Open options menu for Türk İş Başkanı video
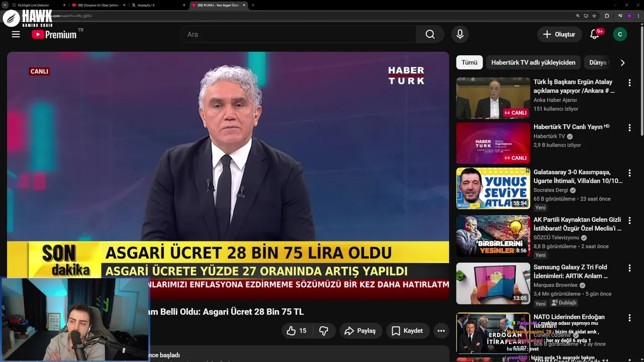 tap(629, 82)
